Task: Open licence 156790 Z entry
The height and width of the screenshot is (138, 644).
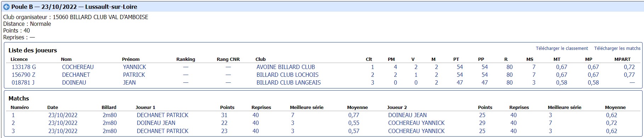Action: pyautogui.click(x=23, y=75)
